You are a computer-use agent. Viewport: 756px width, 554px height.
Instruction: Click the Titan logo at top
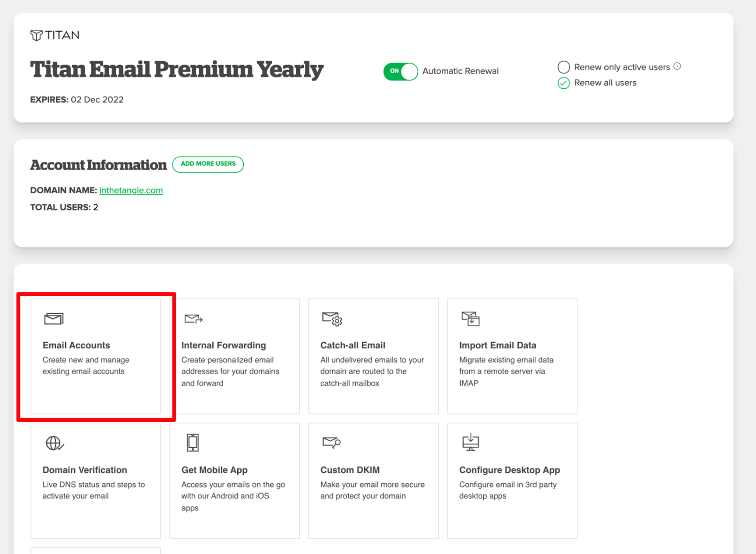pos(55,35)
